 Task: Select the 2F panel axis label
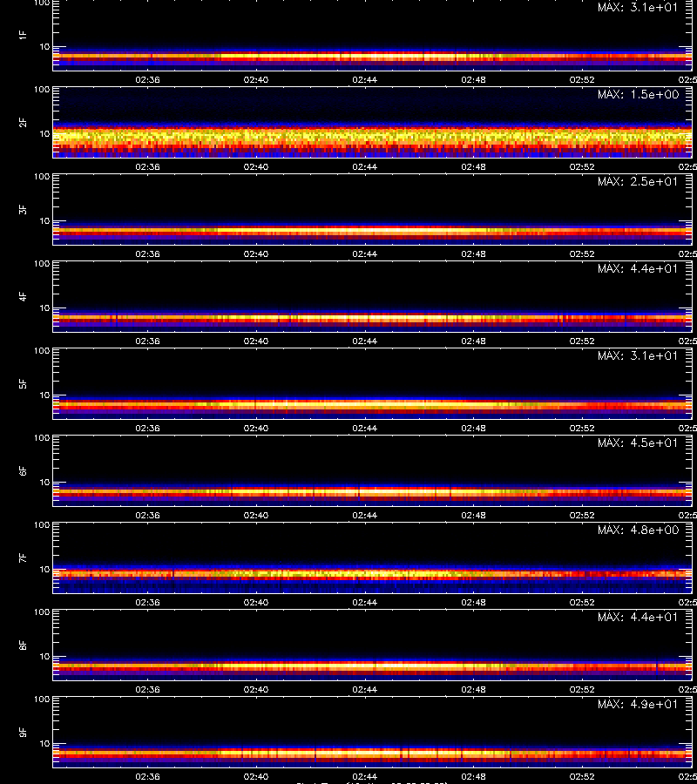click(23, 123)
